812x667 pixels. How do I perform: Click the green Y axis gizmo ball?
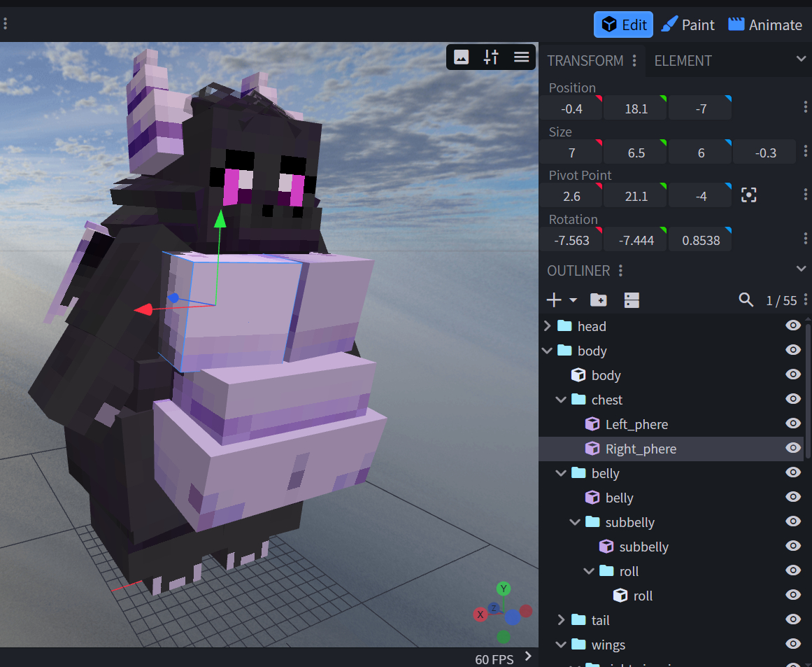click(x=504, y=589)
